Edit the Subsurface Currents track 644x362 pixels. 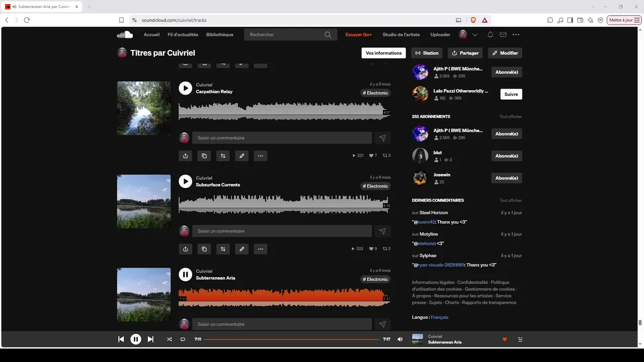pyautogui.click(x=242, y=249)
